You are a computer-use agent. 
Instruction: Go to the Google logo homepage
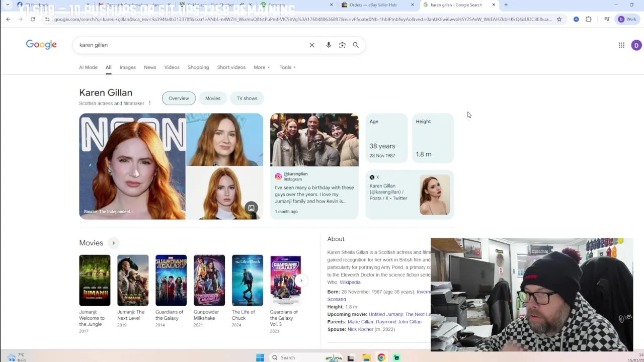[41, 45]
